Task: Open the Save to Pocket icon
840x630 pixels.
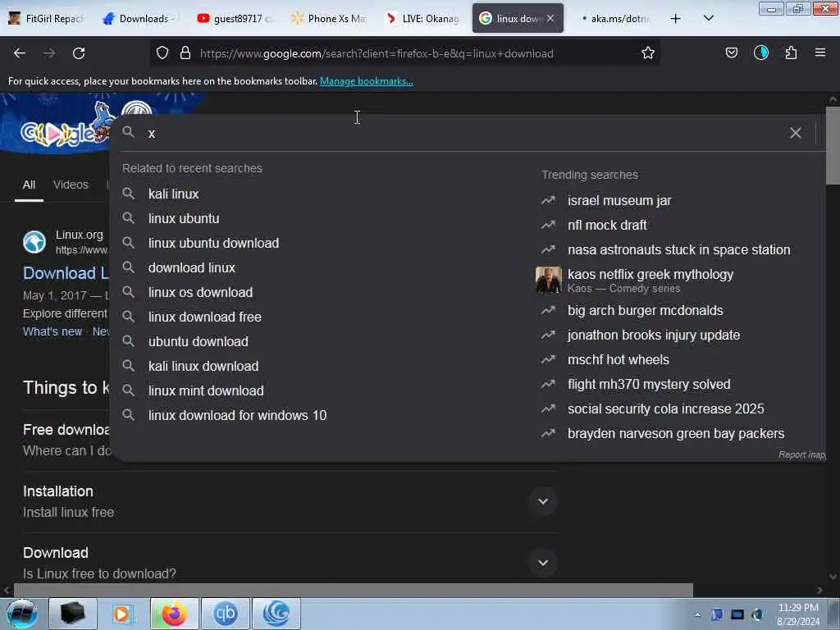Action: point(731,53)
